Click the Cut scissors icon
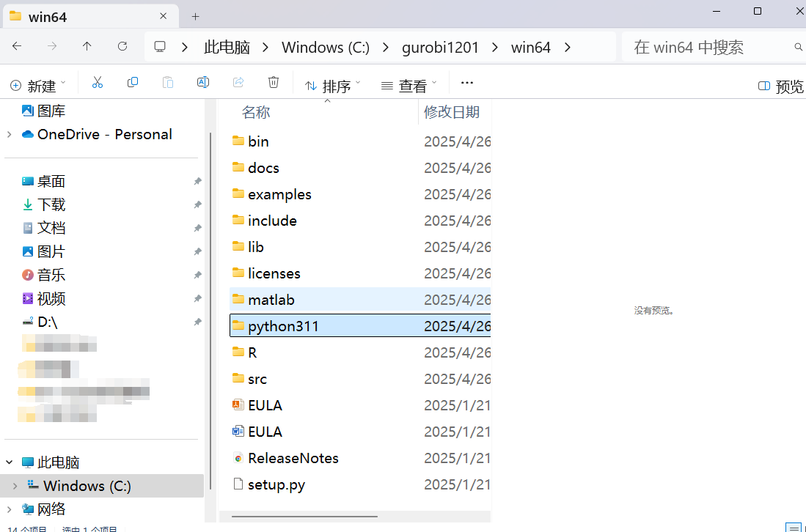The height and width of the screenshot is (532, 806). (97, 82)
